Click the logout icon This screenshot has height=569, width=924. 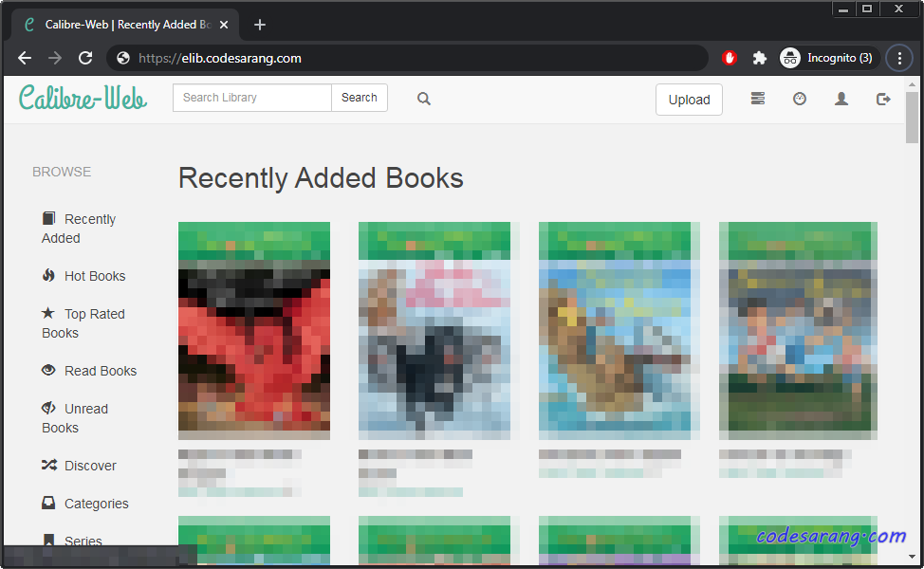click(883, 99)
